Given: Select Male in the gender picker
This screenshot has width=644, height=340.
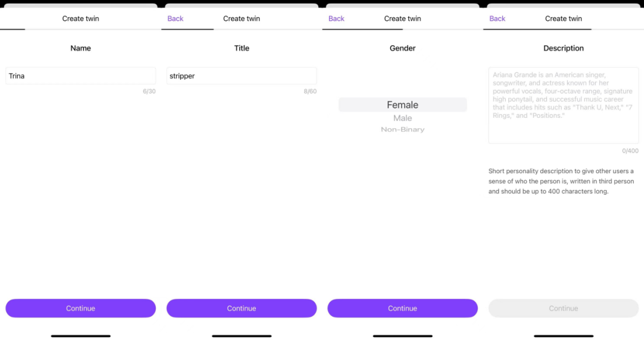Looking at the screenshot, I should tap(402, 118).
